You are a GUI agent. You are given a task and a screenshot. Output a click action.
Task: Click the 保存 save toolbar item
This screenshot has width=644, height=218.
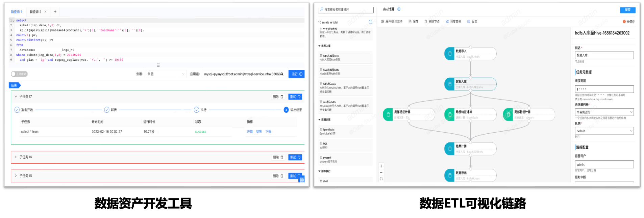[x=414, y=22]
